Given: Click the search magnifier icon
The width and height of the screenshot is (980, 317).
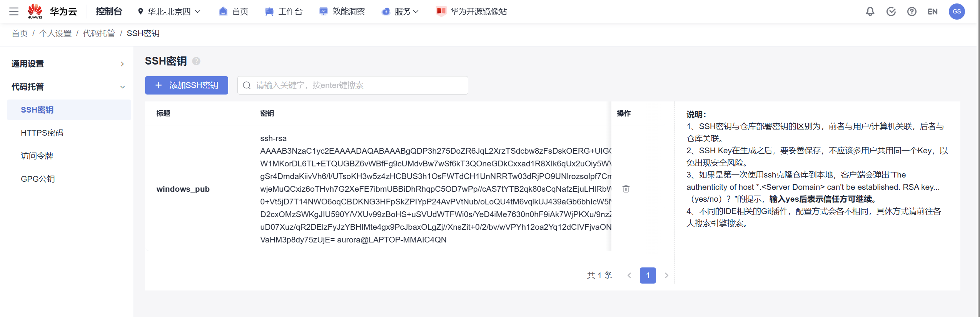Looking at the screenshot, I should click(x=247, y=85).
